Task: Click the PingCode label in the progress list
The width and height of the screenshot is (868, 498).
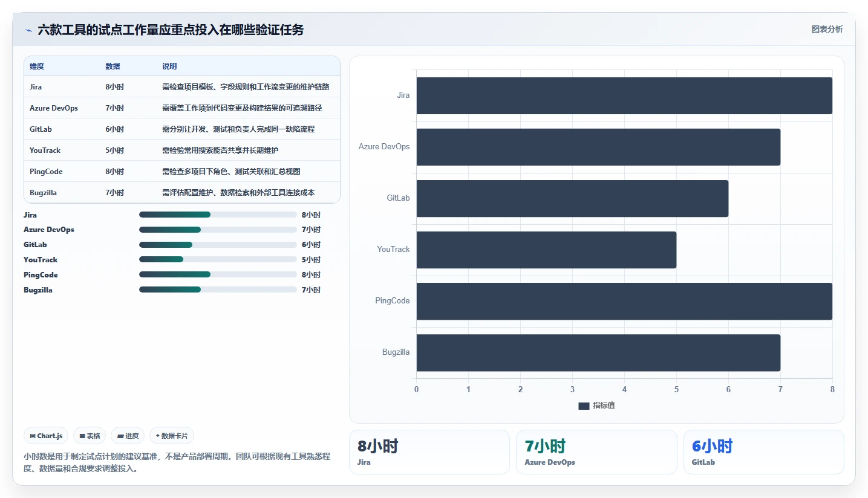Action: click(x=41, y=275)
